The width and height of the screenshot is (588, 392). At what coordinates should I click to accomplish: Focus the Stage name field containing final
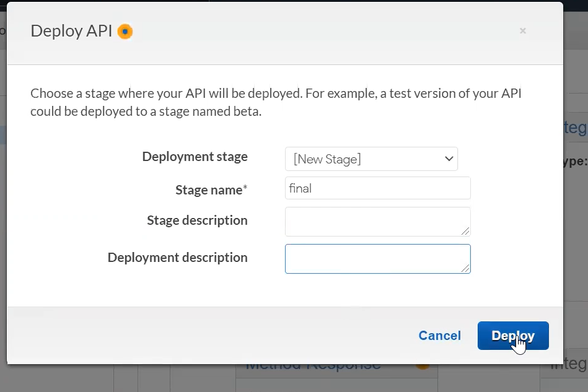click(377, 188)
